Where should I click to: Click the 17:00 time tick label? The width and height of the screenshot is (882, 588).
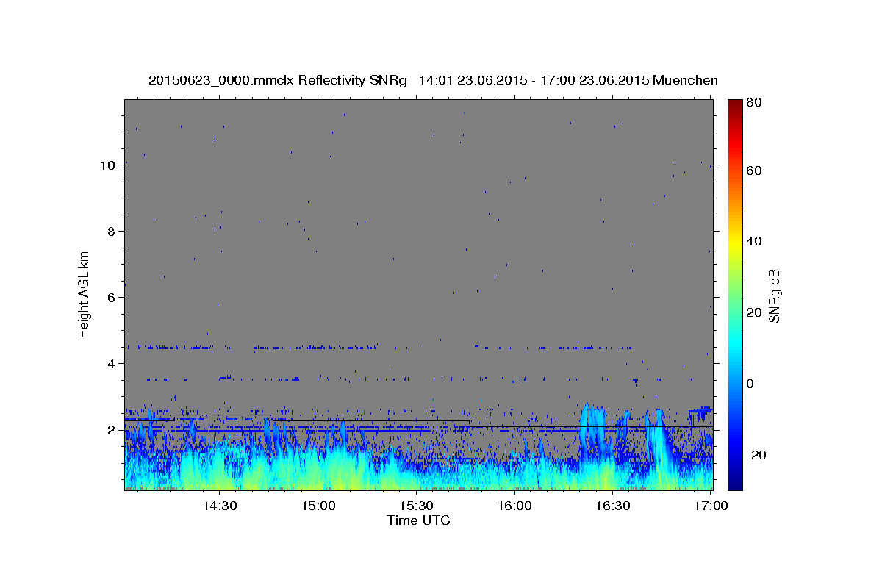point(711,506)
